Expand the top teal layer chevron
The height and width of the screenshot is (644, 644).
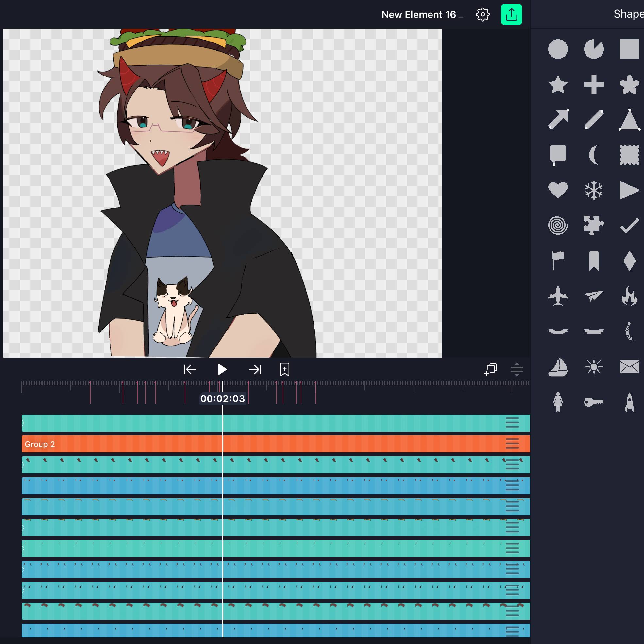[23, 423]
